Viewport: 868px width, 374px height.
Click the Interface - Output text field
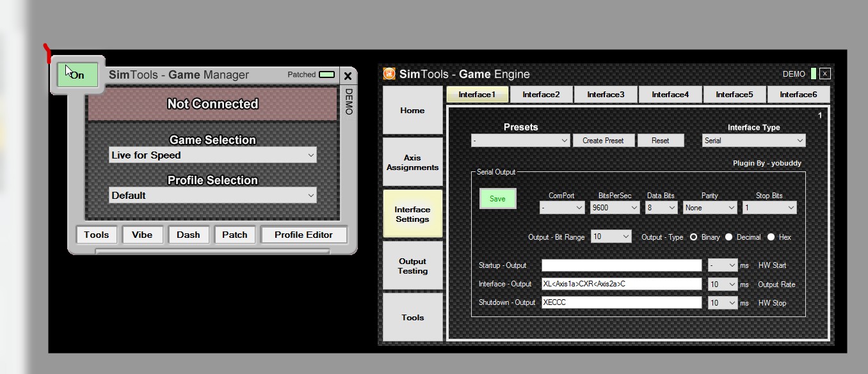(622, 284)
